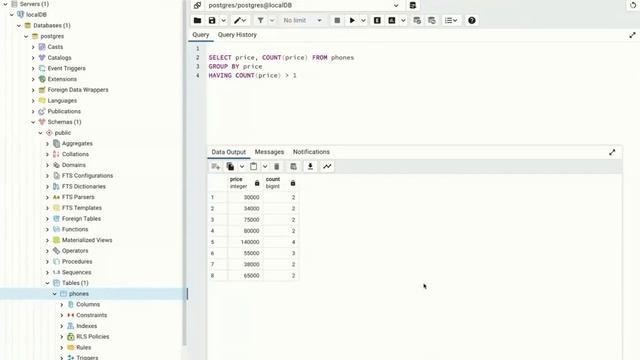
Task: Collapse the localDB server node
Action: (12, 15)
